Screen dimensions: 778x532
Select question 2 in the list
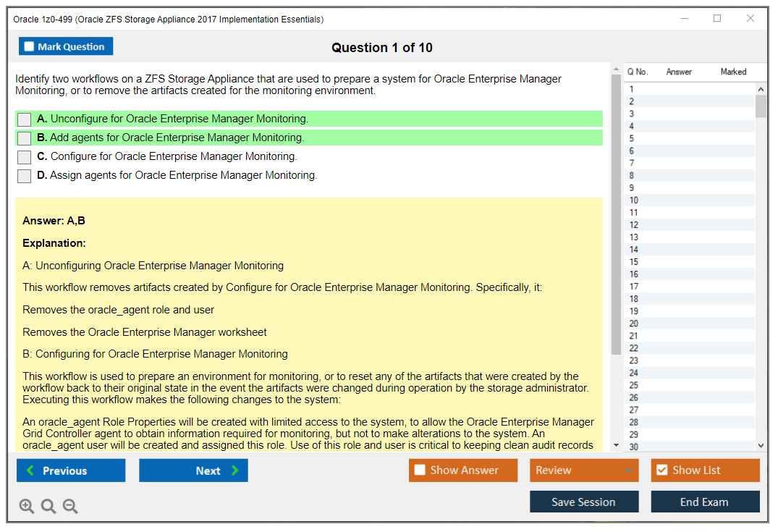(x=689, y=101)
